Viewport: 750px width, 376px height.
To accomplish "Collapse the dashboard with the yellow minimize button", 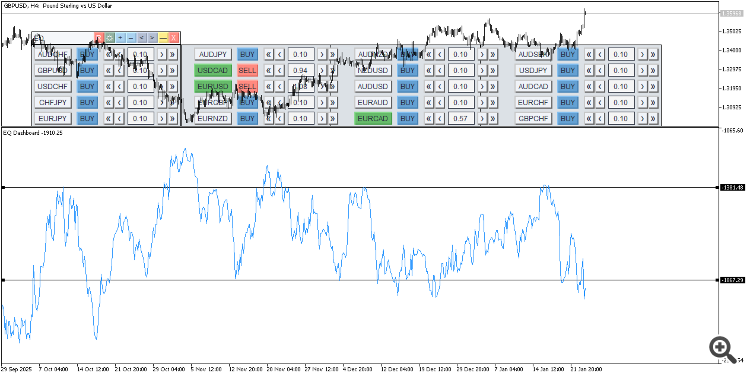I will tap(163, 38).
